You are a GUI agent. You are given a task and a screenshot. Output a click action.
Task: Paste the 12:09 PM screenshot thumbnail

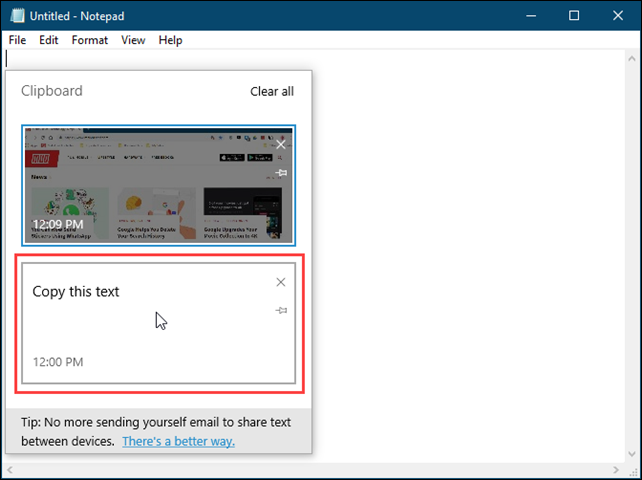[x=158, y=185]
